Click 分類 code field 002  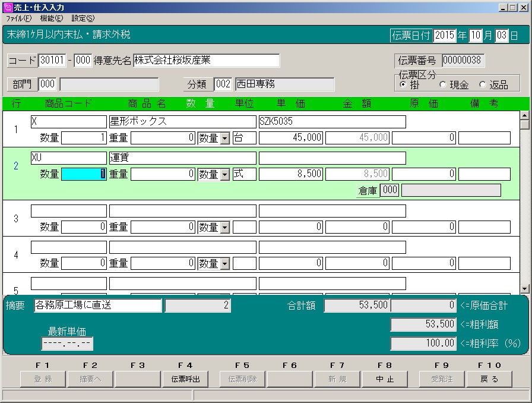(x=223, y=84)
